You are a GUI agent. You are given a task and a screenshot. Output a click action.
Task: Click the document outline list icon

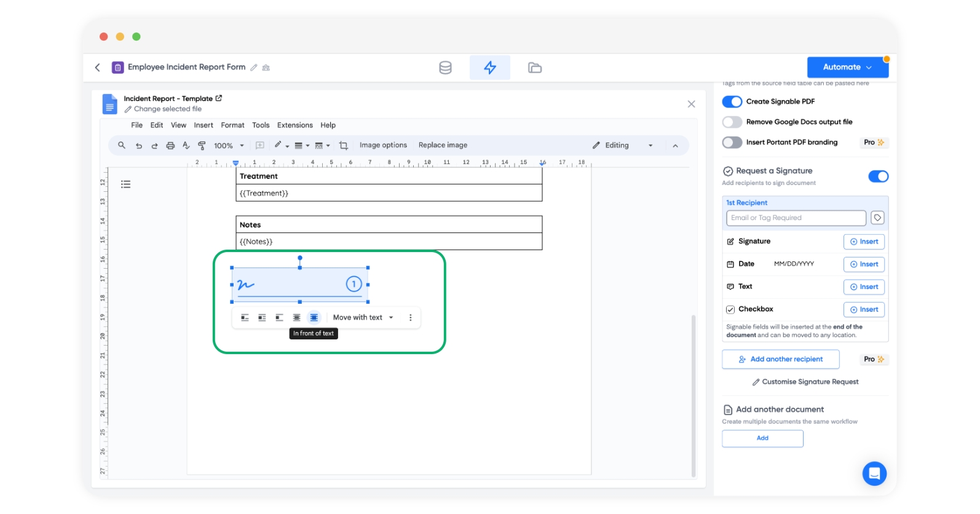(x=126, y=184)
